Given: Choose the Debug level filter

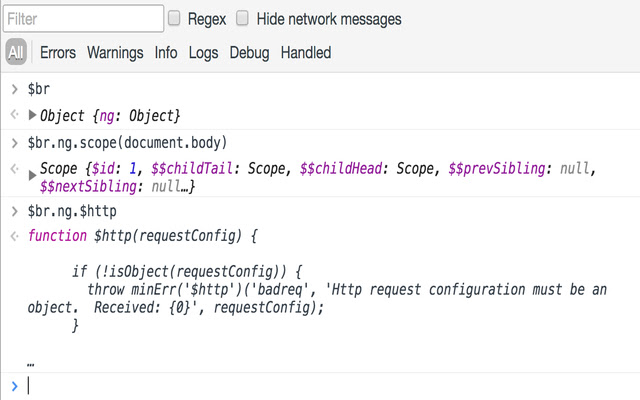Looking at the screenshot, I should (249, 53).
